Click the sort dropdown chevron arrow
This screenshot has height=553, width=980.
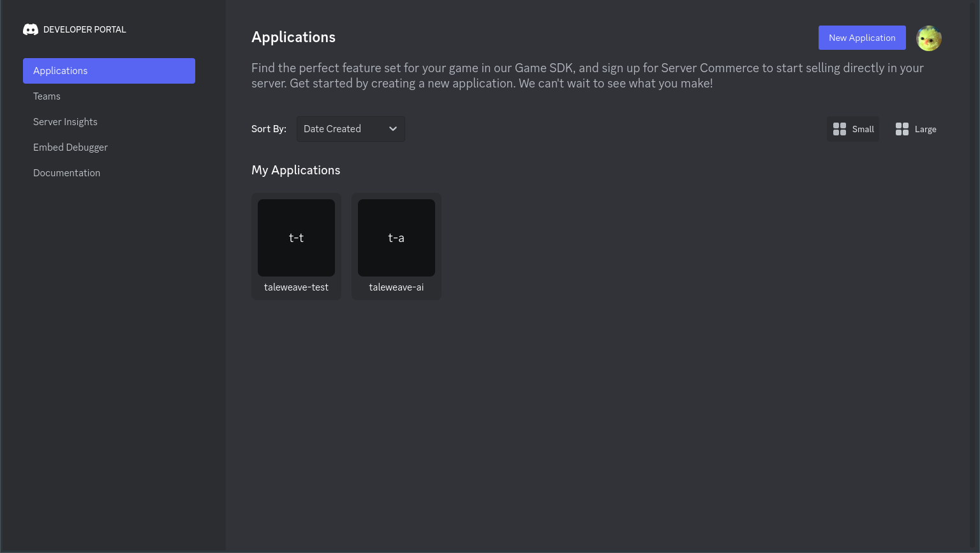tap(393, 129)
